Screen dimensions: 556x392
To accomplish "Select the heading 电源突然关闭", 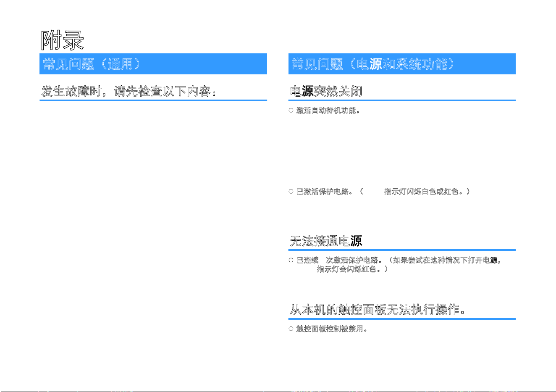I will [x=326, y=91].
